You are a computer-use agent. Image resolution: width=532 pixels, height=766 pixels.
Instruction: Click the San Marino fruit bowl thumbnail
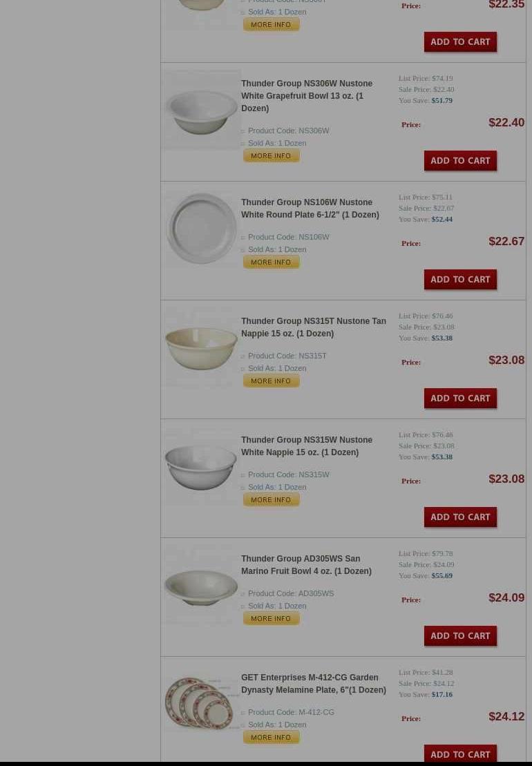click(x=201, y=585)
